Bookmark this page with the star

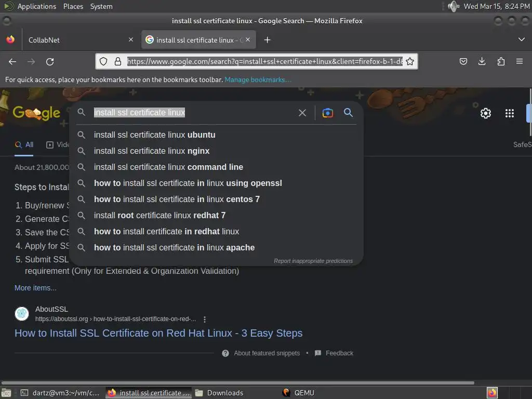click(x=410, y=61)
